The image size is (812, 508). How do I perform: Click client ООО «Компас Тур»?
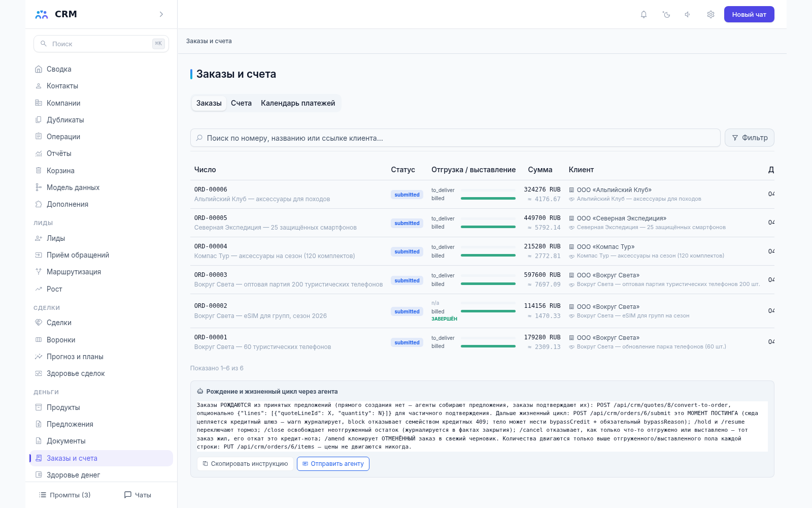[606, 247]
